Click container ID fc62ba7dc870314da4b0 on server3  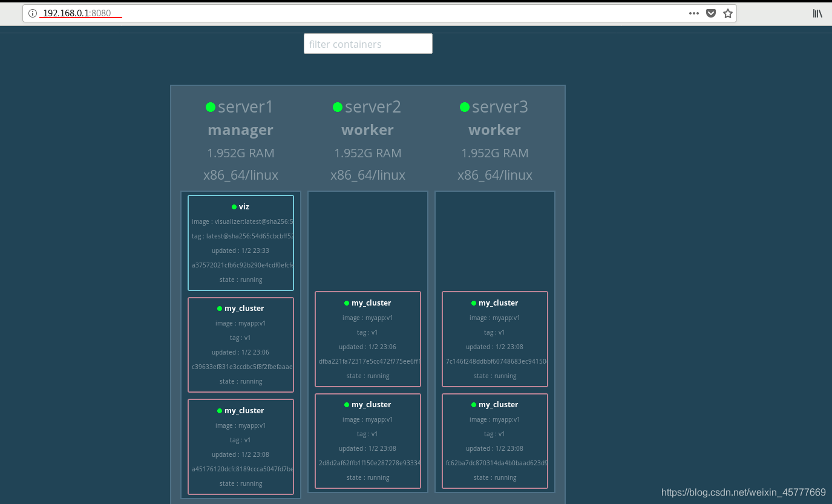[x=497, y=463]
